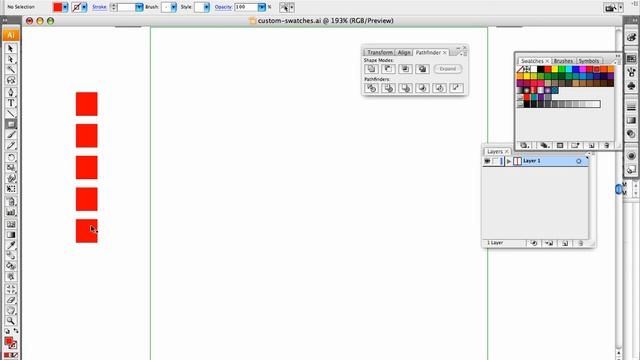Click the Exclude overlapping shape areas icon

click(422, 69)
